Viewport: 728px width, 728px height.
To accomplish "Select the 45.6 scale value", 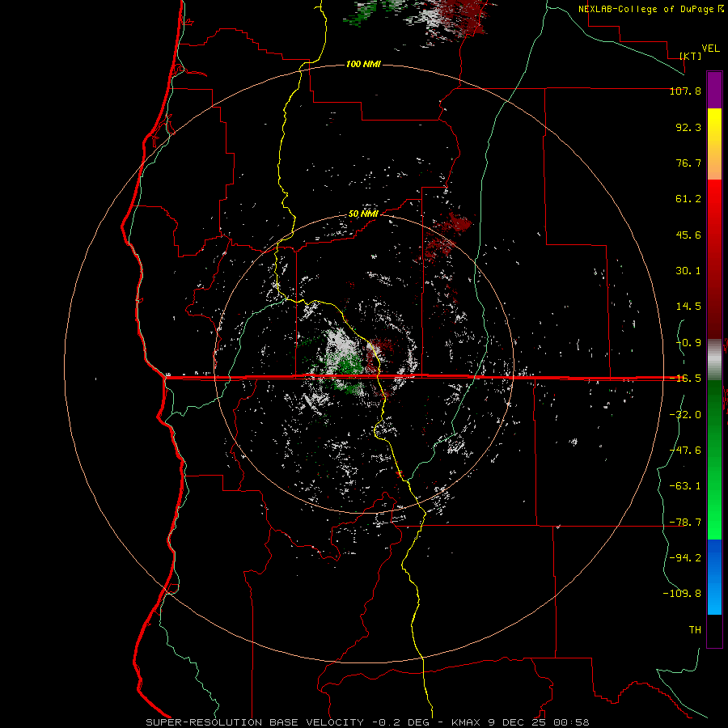I will [688, 235].
